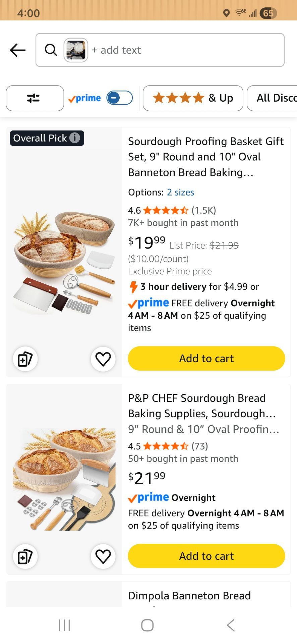Select the four stars & Up filter
Screen dimensions: 297x644
pyautogui.click(x=193, y=98)
